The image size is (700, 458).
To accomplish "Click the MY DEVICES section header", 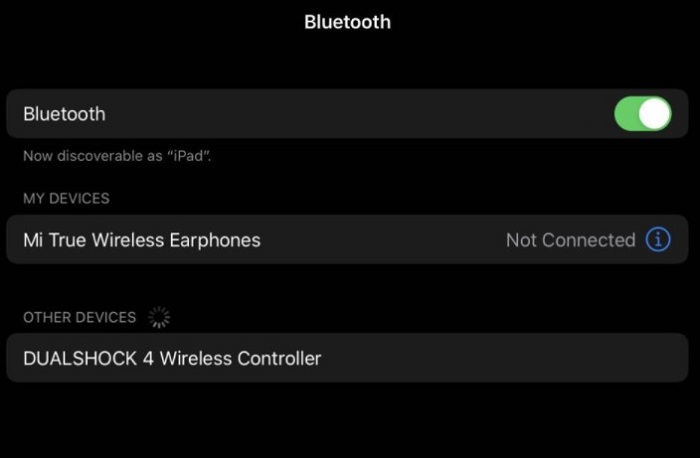I will [67, 198].
